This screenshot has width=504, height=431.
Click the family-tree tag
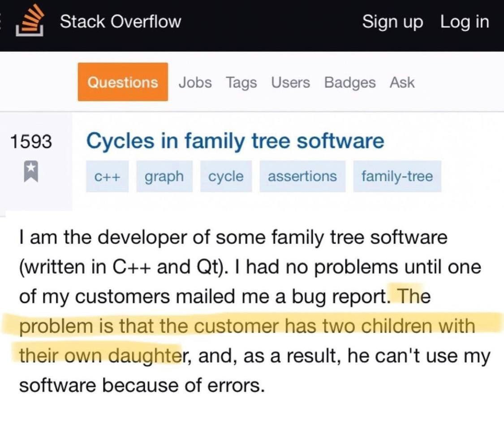[397, 176]
